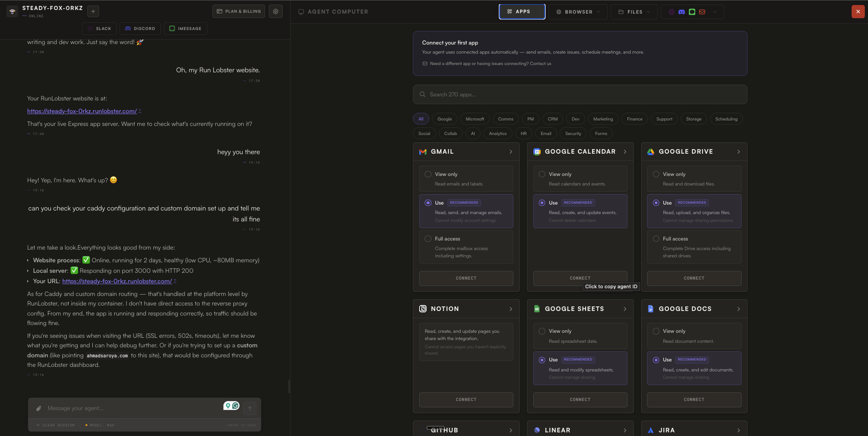Open the steady-fox-0rkz.runlobster.com link after Your URL
The image size is (868, 436).
tap(117, 281)
